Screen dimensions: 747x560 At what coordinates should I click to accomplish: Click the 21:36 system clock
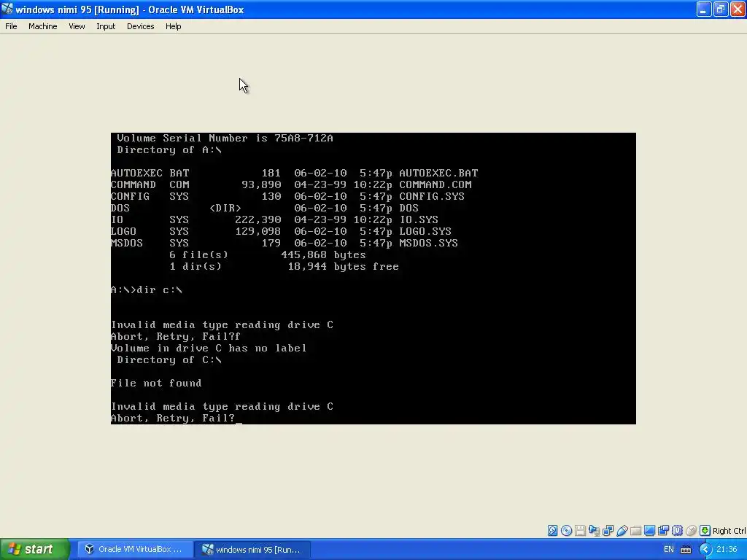727,550
